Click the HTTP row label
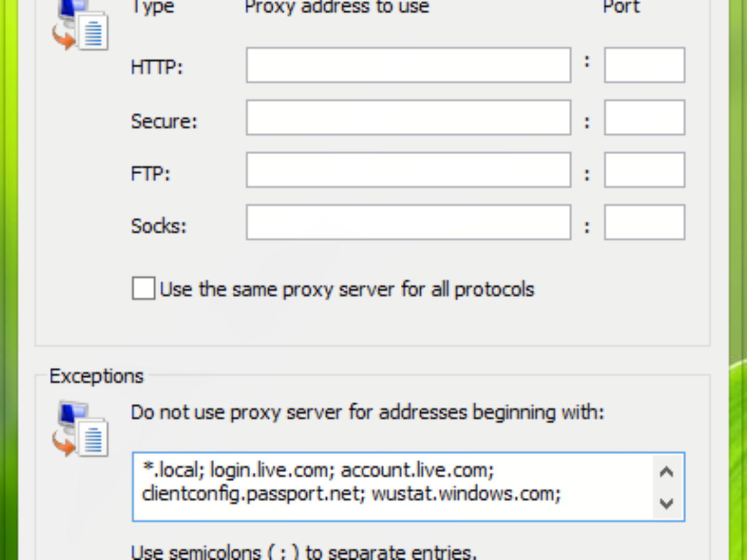 (x=157, y=67)
